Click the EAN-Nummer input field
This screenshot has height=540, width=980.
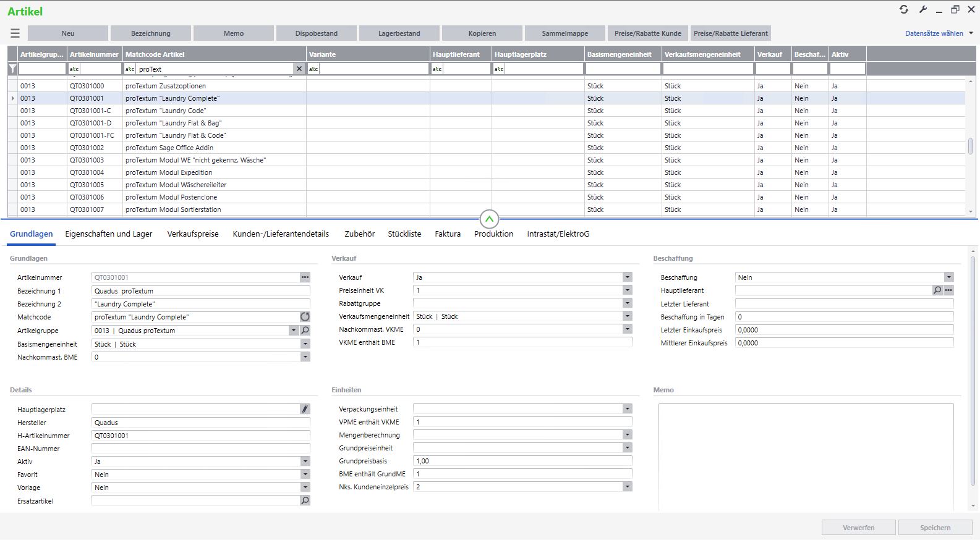(201, 449)
